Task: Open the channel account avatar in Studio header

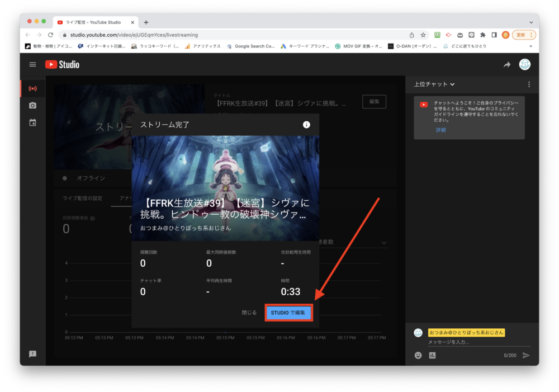Action: (x=524, y=64)
